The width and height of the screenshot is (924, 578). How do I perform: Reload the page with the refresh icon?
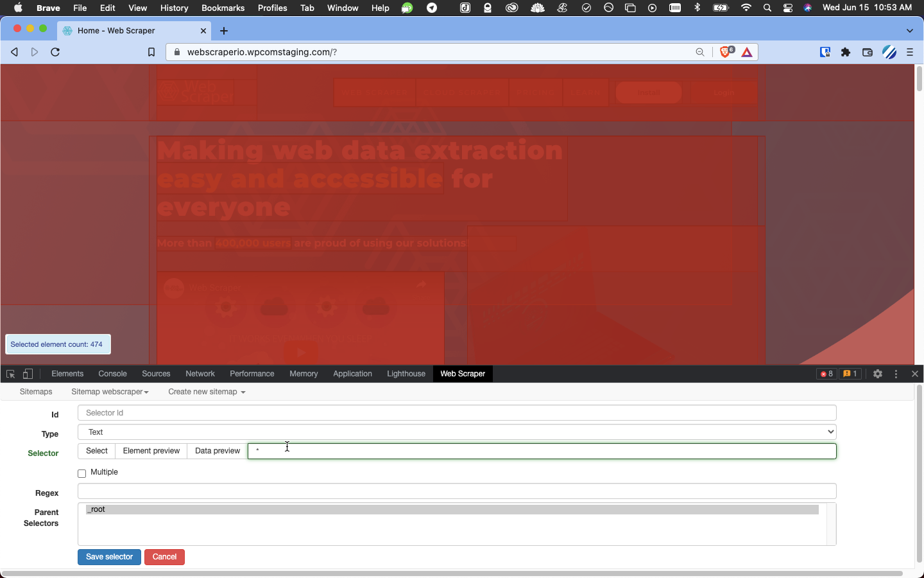point(55,52)
